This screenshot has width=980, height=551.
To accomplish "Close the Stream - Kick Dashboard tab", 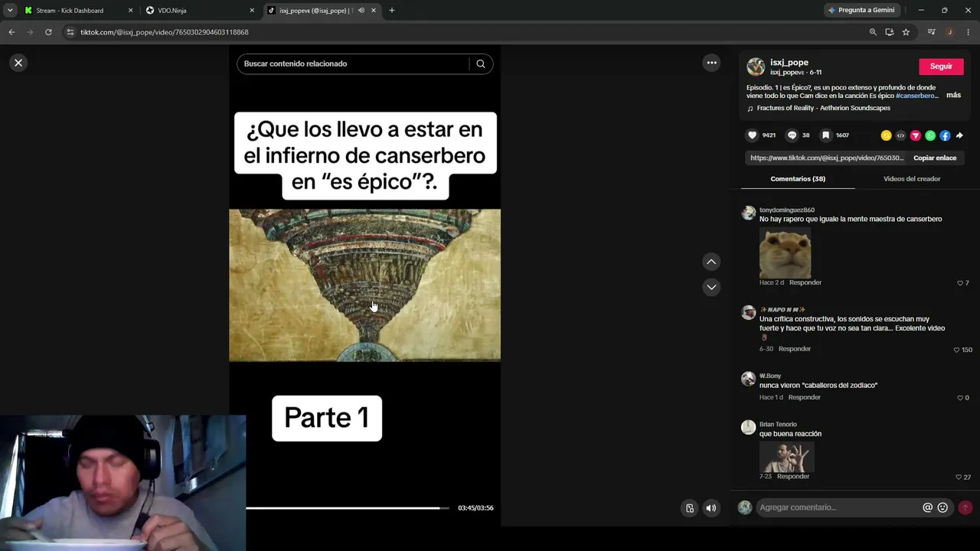I will click(130, 11).
